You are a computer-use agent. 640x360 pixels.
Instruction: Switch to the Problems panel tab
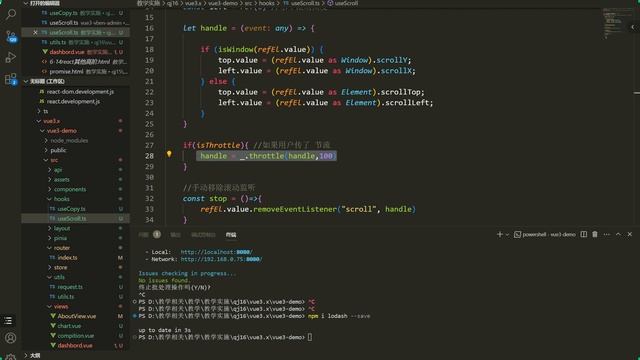click(x=144, y=235)
